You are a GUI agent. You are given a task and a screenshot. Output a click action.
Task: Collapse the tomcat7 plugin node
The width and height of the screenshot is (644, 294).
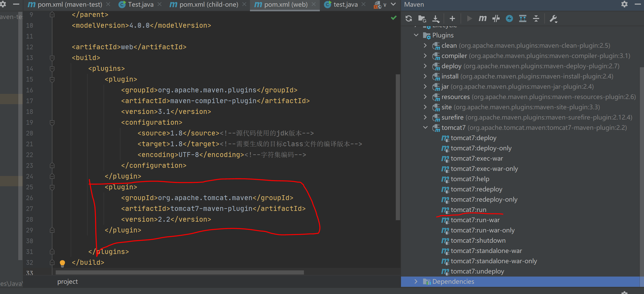425,128
